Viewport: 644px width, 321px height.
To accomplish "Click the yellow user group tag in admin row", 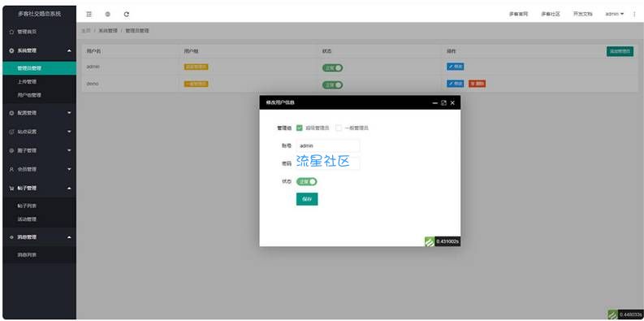I will pyautogui.click(x=196, y=67).
